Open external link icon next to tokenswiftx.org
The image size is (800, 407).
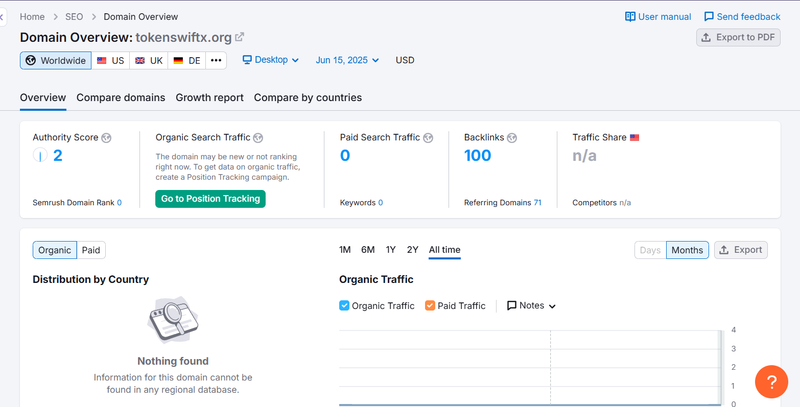(239, 37)
